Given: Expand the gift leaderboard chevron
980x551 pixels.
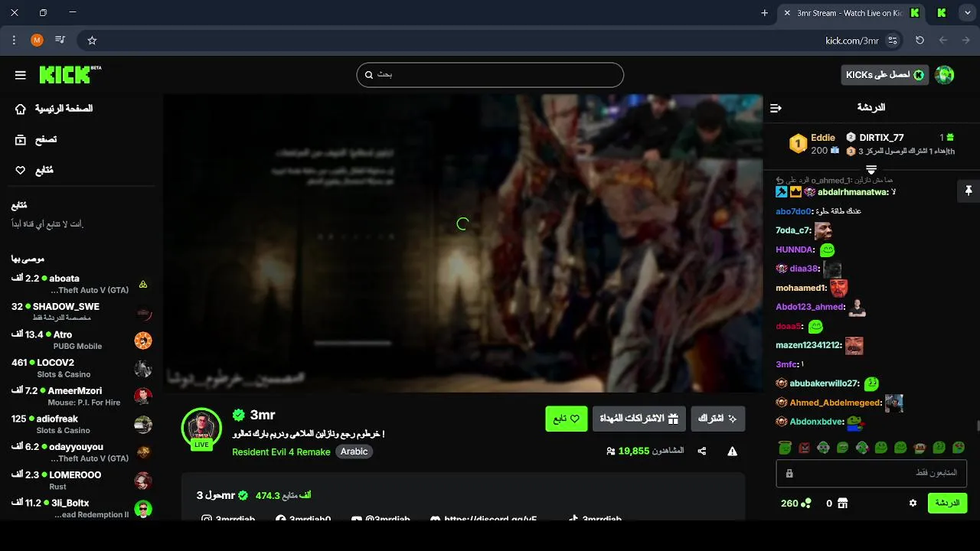Looking at the screenshot, I should (871, 169).
